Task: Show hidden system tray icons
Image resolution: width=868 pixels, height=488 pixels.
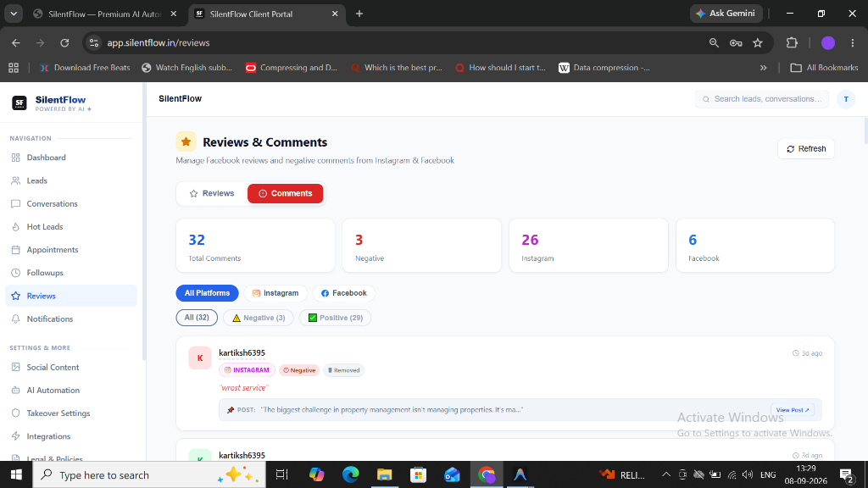Action: [666, 474]
